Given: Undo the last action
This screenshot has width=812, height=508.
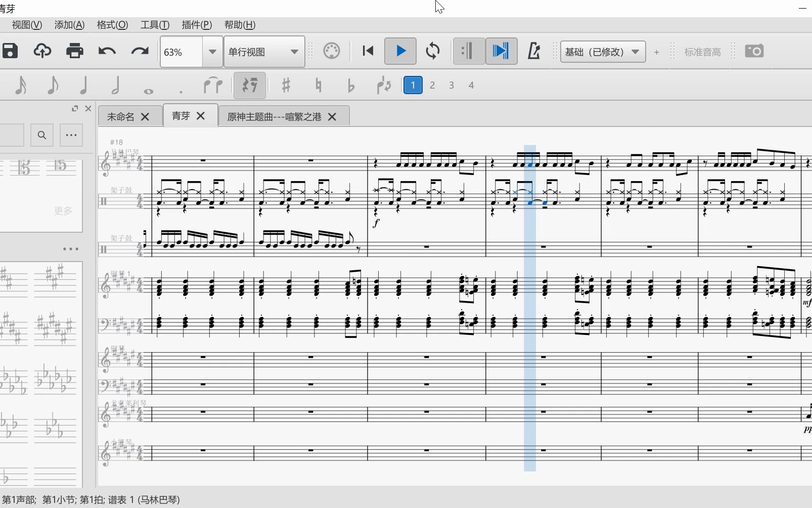Looking at the screenshot, I should point(107,51).
